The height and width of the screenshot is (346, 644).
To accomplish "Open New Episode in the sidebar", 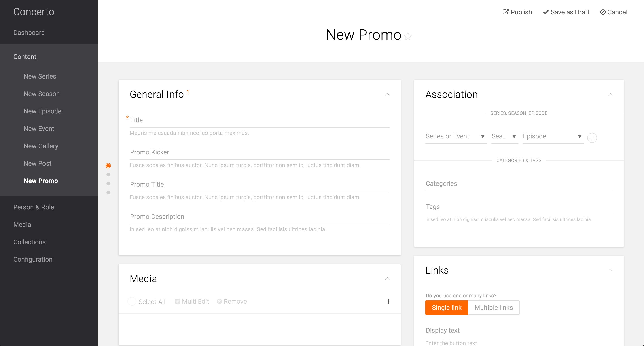I will pyautogui.click(x=42, y=111).
